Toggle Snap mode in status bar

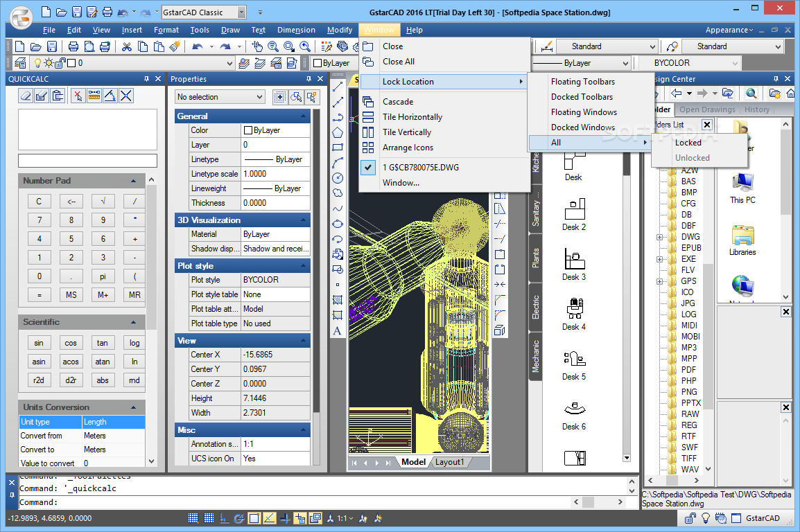pyautogui.click(x=193, y=518)
